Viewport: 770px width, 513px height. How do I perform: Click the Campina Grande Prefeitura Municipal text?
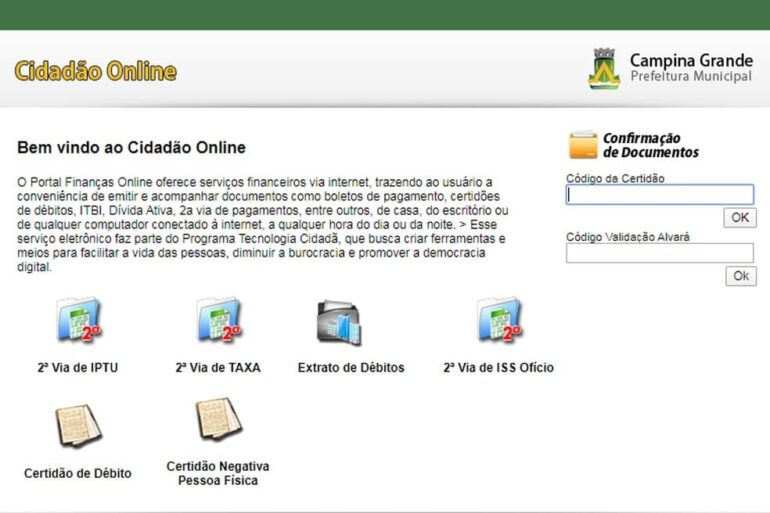pos(691,68)
